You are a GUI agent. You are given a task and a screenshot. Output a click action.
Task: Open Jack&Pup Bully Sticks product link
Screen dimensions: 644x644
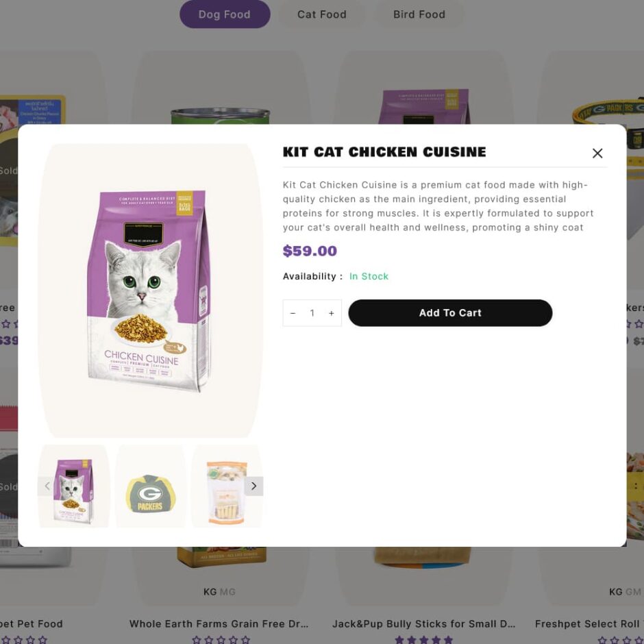coord(423,623)
